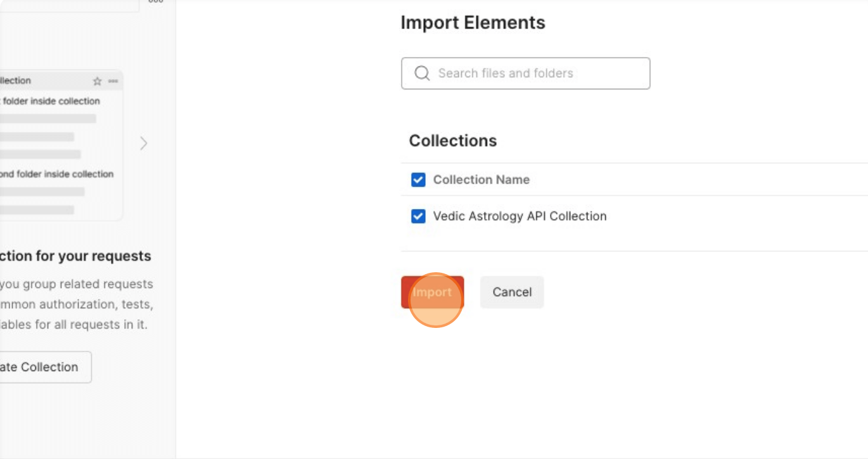Select the Vedic Astrology API Collection label text

520,216
